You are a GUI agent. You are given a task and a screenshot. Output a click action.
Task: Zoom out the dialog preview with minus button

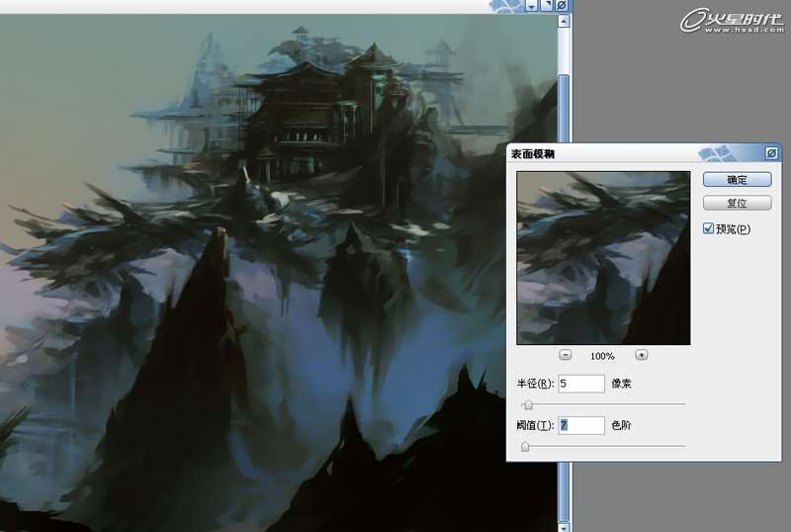(566, 355)
